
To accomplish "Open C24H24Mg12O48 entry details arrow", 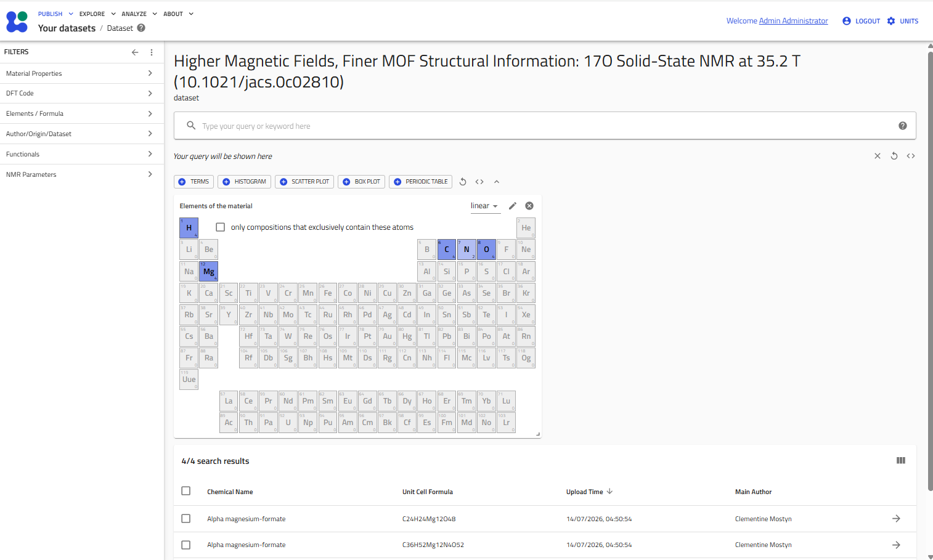I will click(x=897, y=519).
